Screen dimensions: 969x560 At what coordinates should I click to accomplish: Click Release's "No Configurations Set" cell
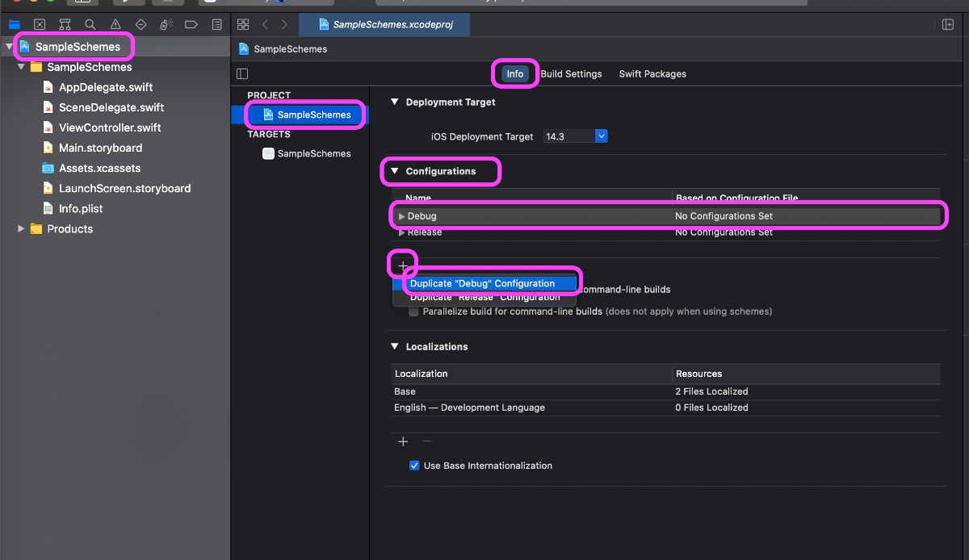tap(724, 232)
